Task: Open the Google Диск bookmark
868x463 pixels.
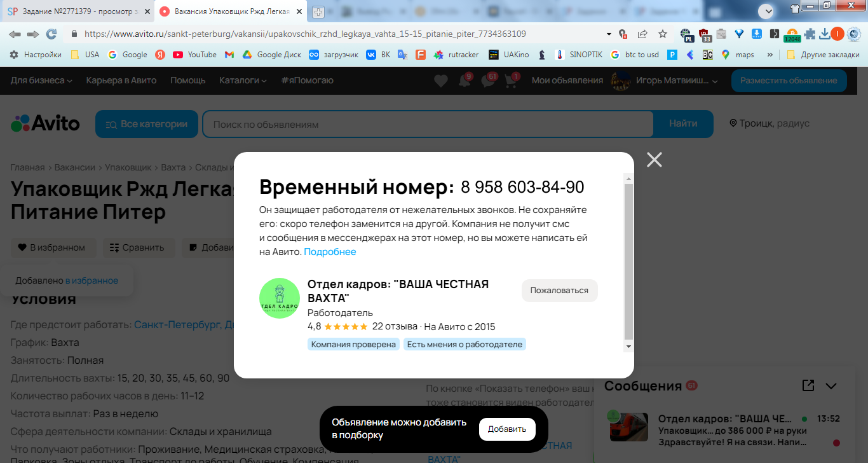Action: coord(272,55)
